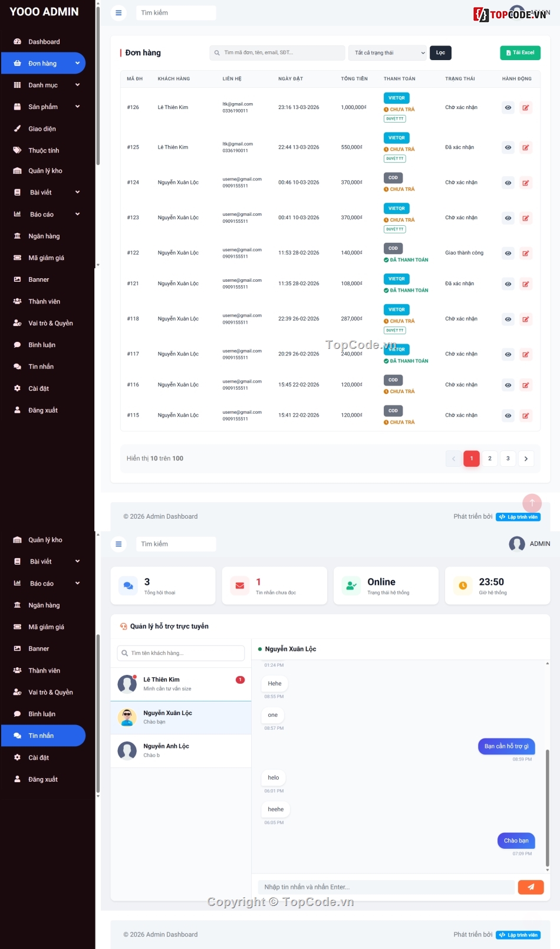Click the grid icon beside Danh mục
560x949 pixels.
click(17, 85)
